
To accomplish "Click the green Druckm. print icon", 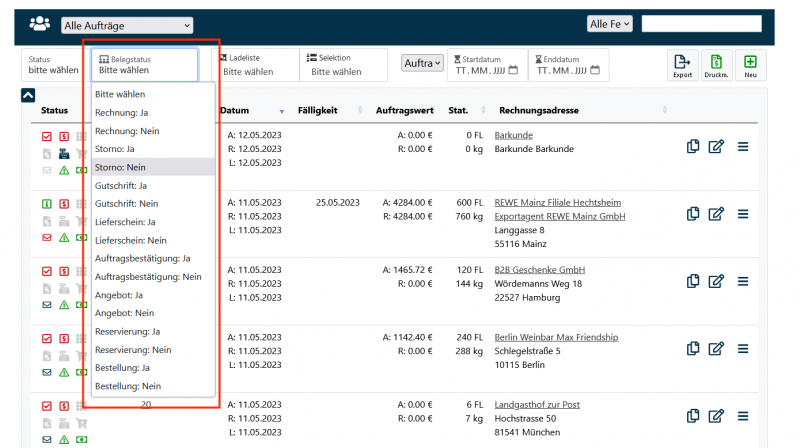I will pos(716,65).
